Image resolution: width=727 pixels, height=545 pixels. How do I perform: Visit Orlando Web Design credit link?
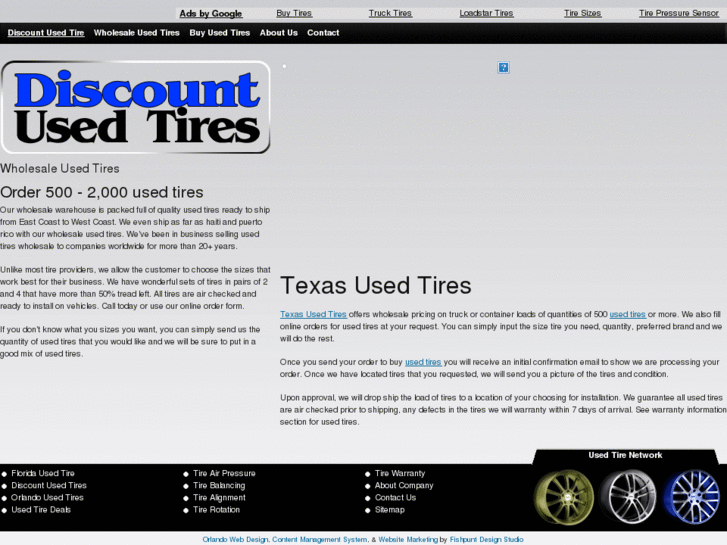(235, 540)
